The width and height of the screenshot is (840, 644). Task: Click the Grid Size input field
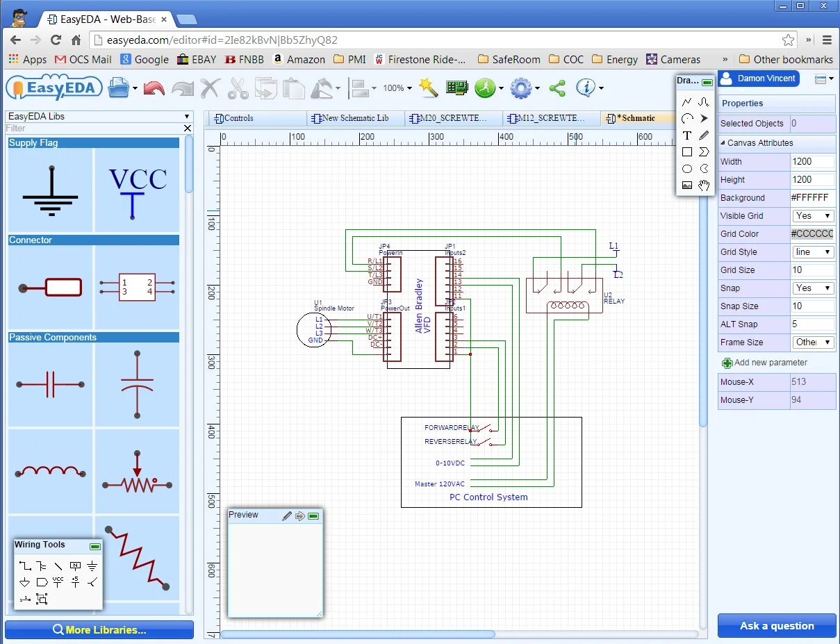click(x=813, y=270)
